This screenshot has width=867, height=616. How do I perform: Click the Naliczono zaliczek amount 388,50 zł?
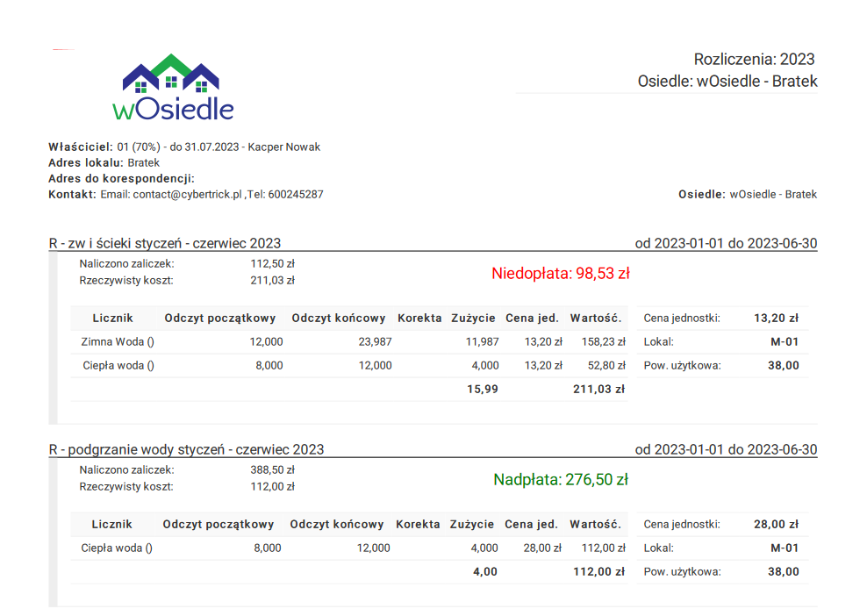[272, 469]
